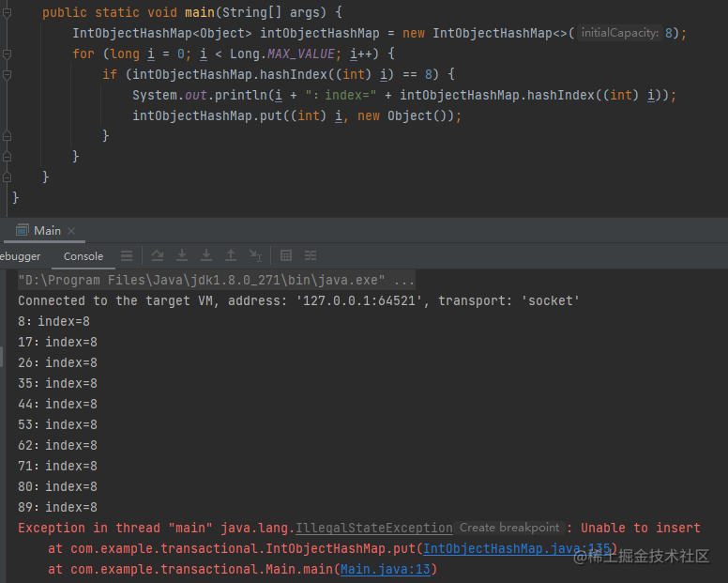Screen dimensions: 728x583
Task: Open the IntObjectHashMap.java:135 stack link
Action: tap(516, 548)
